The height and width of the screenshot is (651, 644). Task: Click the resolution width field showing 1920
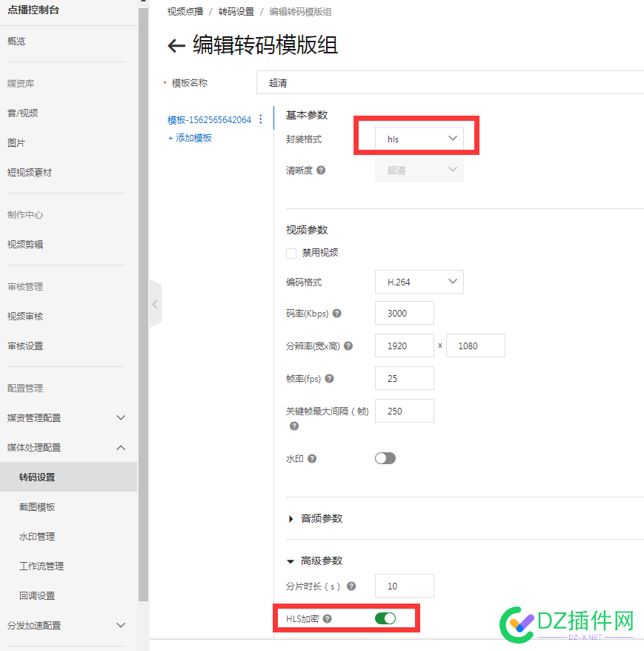[405, 346]
